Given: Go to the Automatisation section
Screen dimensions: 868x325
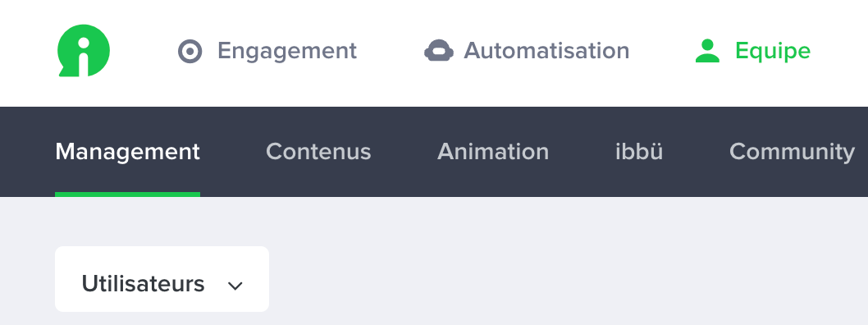Looking at the screenshot, I should (x=527, y=51).
